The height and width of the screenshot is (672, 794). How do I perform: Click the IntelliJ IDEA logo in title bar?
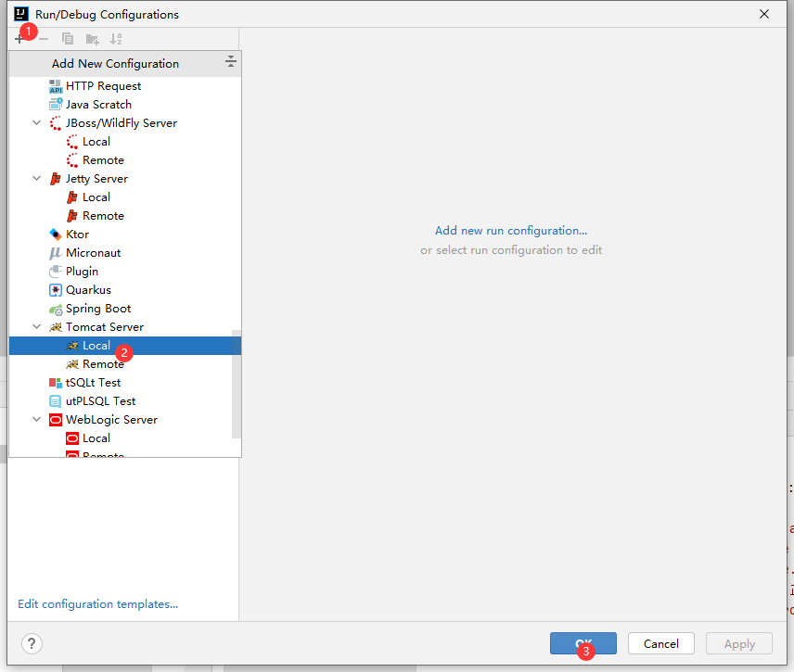[x=21, y=14]
